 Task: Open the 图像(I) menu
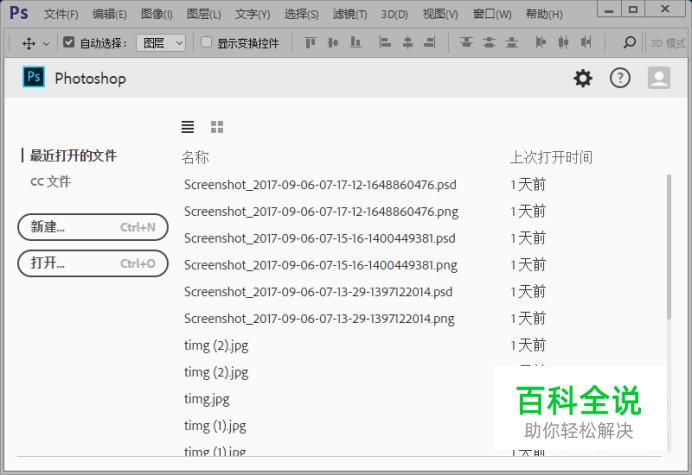157,14
